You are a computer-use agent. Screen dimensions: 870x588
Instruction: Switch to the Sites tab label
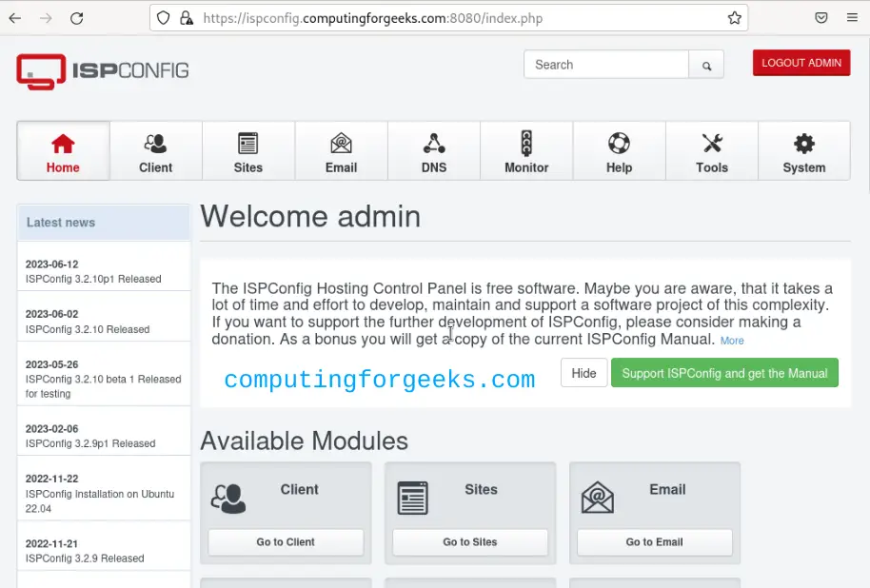click(248, 167)
